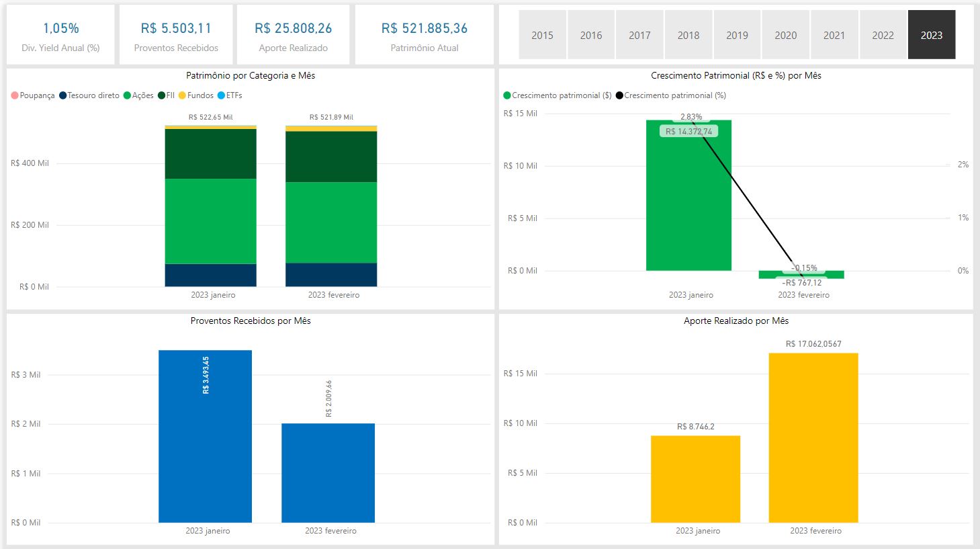Image resolution: width=980 pixels, height=549 pixels.
Task: Choose 2019 in the year slicer
Action: tap(737, 35)
